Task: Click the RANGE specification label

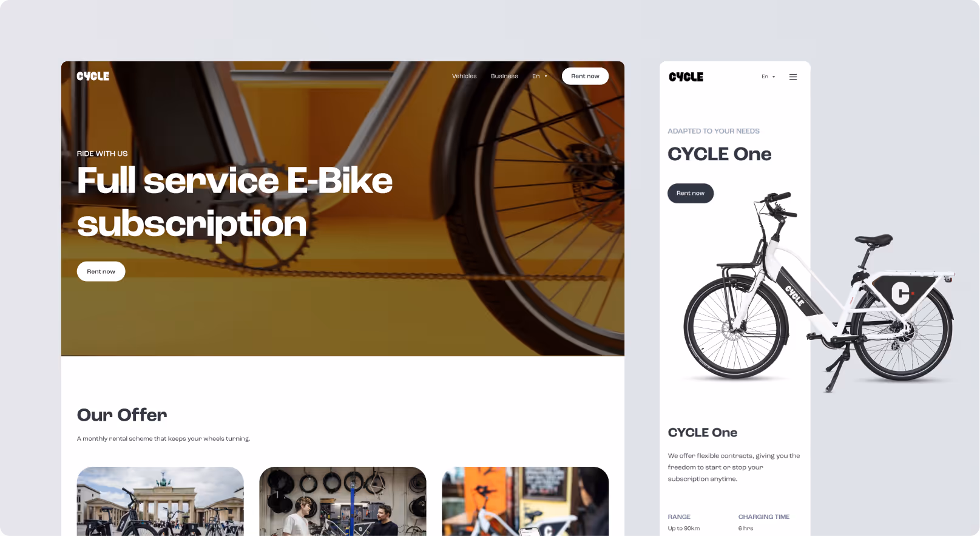Action: click(x=679, y=517)
